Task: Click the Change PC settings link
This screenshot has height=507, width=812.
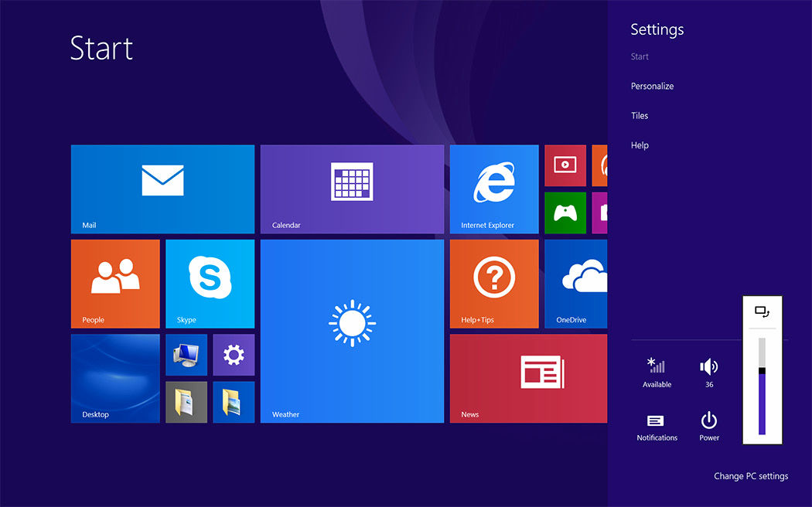Action: click(x=751, y=476)
